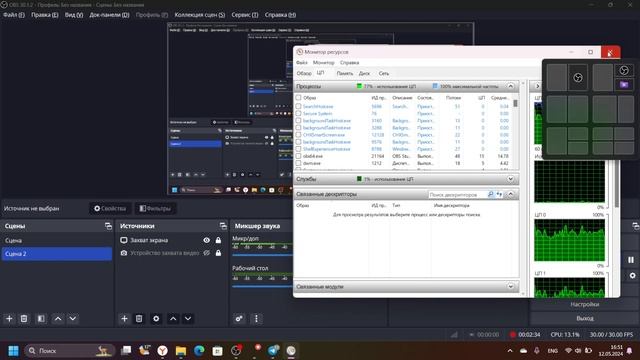Click the Выход button in OBS controls
The height and width of the screenshot is (360, 640).
point(584,318)
